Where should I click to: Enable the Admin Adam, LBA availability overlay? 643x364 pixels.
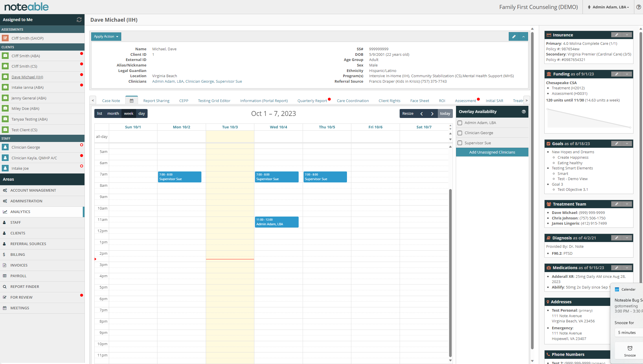[x=460, y=123]
